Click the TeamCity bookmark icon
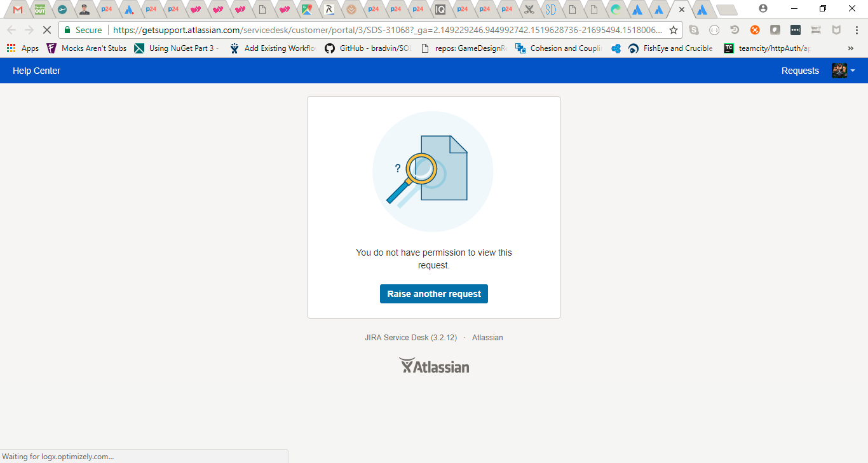 point(728,48)
